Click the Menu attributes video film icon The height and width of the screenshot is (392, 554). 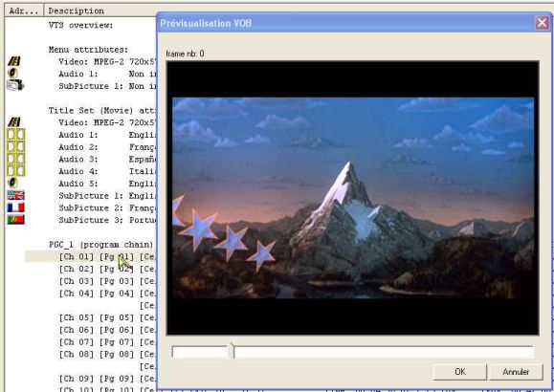tap(14, 61)
